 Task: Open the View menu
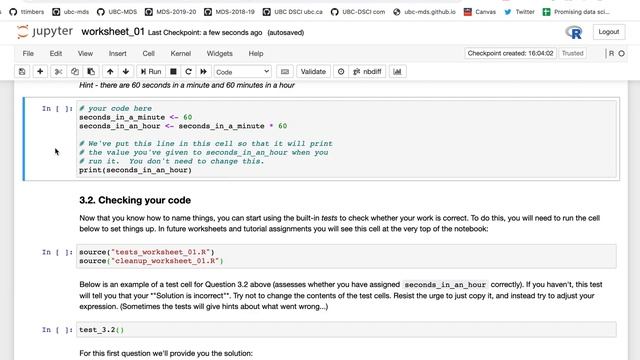click(85, 53)
